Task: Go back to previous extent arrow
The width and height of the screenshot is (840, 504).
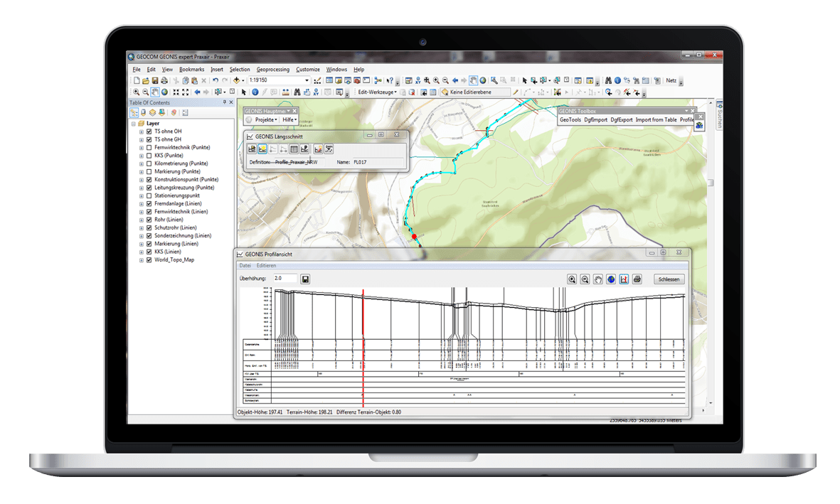Action: 196,92
